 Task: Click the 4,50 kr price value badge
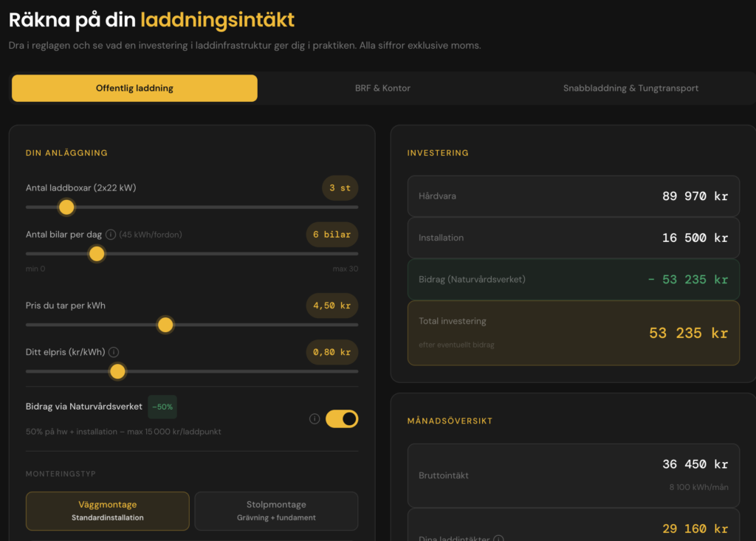[x=331, y=306]
